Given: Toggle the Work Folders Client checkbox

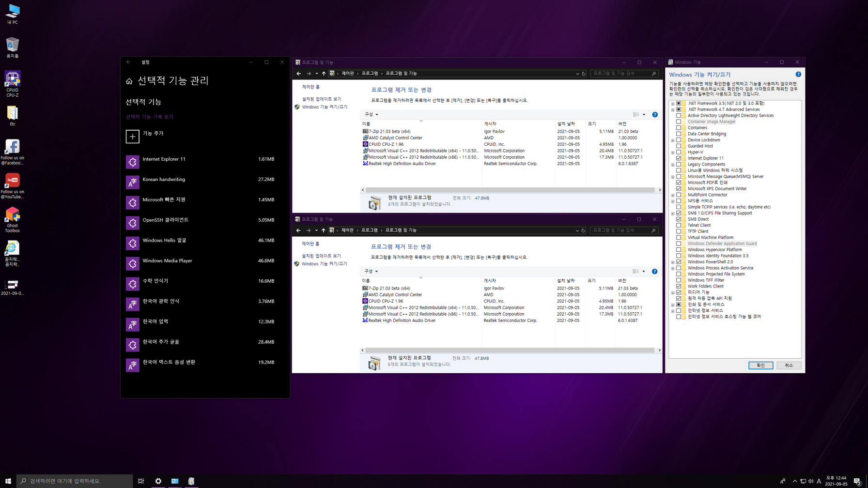Looking at the screenshot, I should [x=679, y=286].
